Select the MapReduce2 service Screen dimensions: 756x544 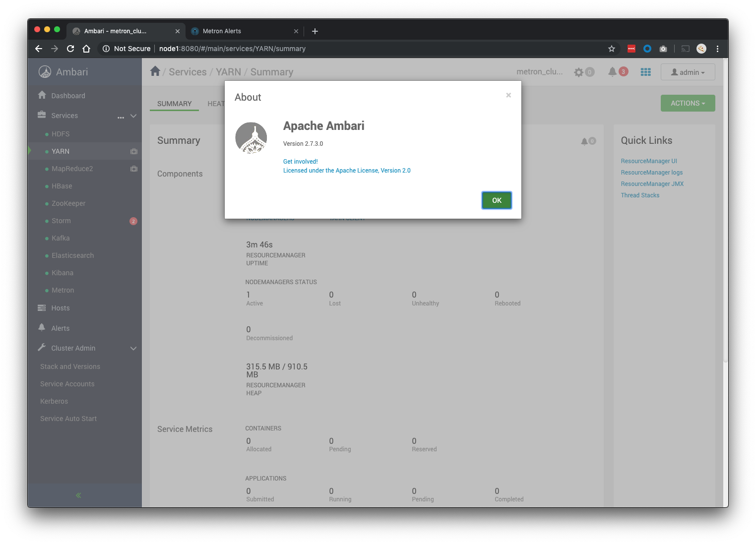(x=72, y=169)
